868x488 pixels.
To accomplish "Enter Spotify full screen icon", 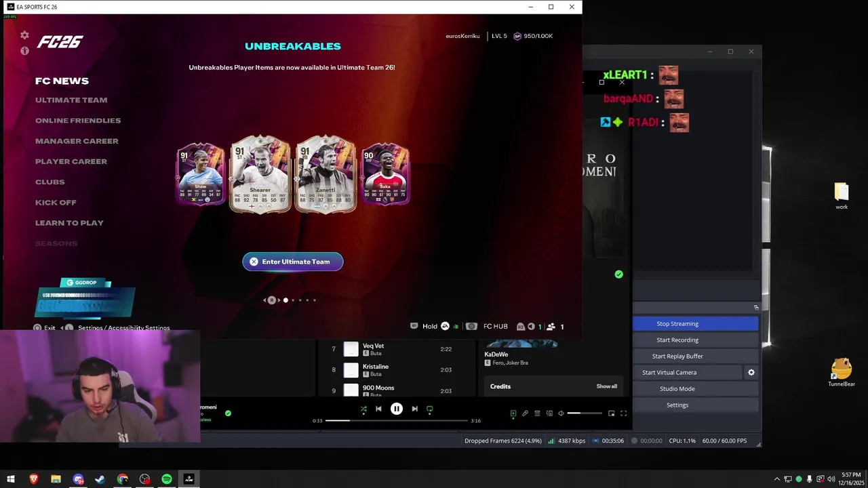I will 623,413.
